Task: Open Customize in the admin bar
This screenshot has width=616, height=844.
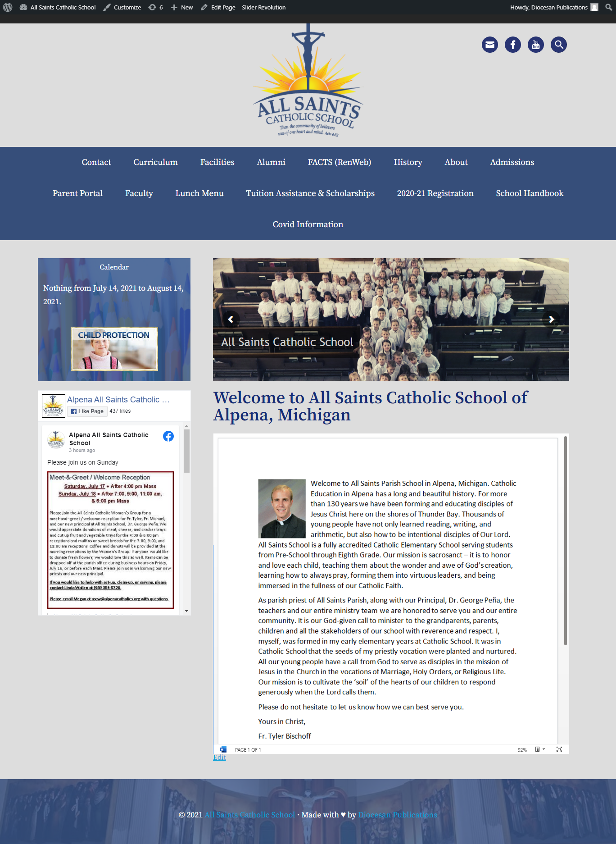Action: coord(122,7)
